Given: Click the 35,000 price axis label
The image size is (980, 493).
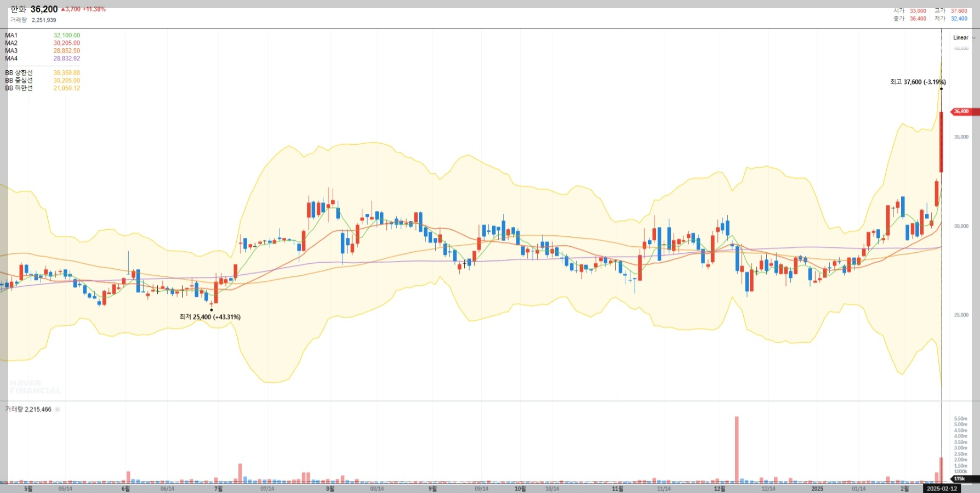Looking at the screenshot, I should click(961, 137).
